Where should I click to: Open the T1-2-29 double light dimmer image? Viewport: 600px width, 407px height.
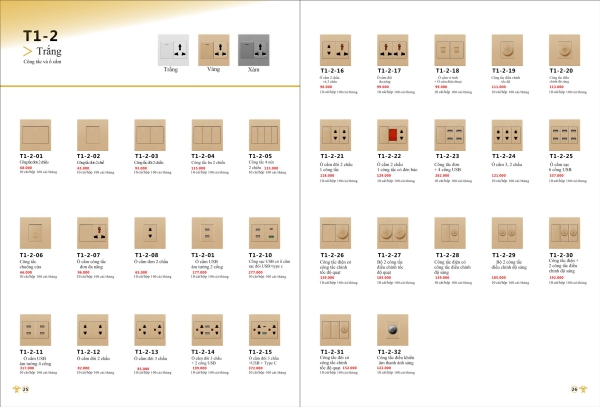pos(507,233)
